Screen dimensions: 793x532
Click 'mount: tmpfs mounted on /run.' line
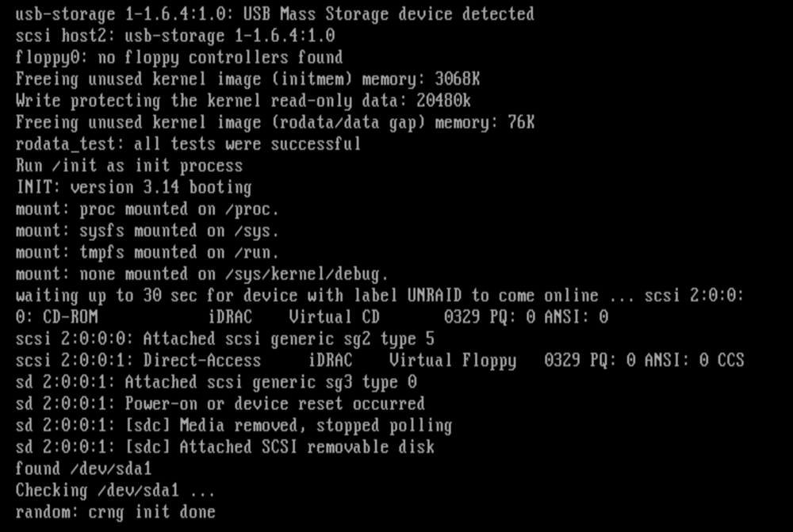tap(147, 254)
